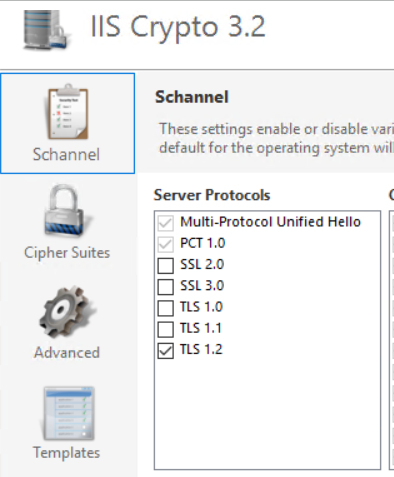
Task: Open the Advanced section label
Action: [67, 352]
